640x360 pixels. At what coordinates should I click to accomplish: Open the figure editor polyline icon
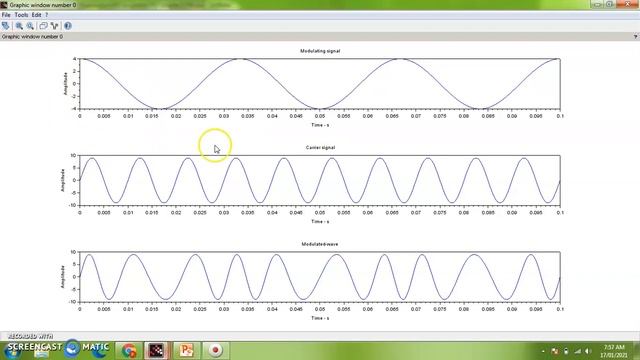(54, 26)
